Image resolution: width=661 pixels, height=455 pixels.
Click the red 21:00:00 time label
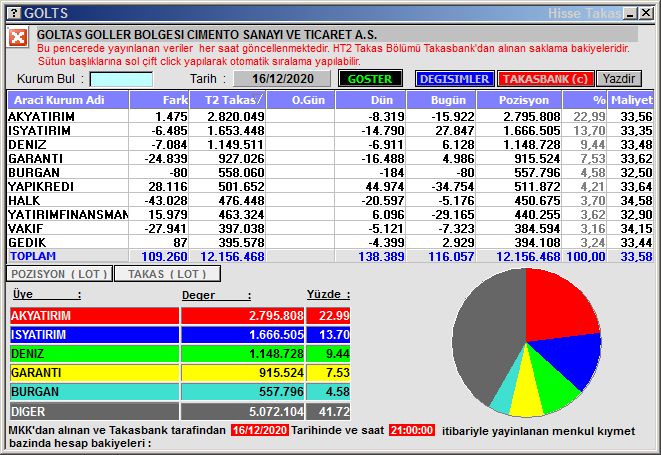tap(412, 430)
